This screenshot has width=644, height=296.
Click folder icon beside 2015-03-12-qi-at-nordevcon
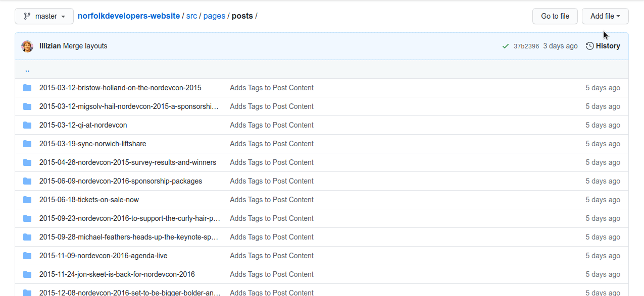pyautogui.click(x=27, y=125)
